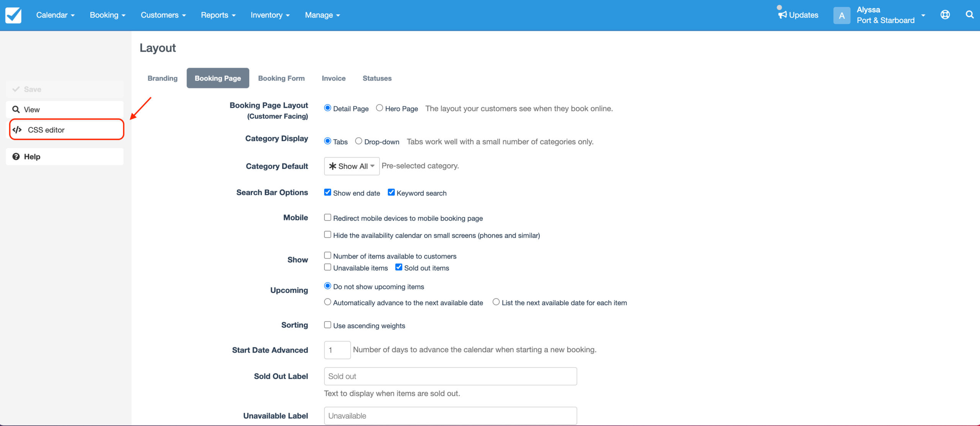Click the Sold Out Label text field

[x=450, y=376]
